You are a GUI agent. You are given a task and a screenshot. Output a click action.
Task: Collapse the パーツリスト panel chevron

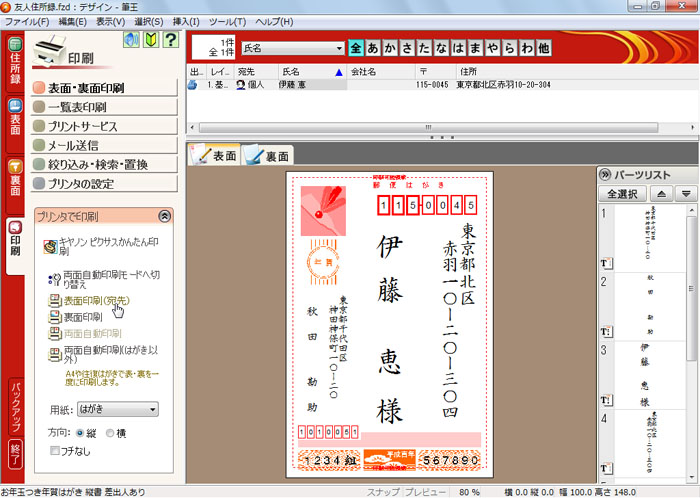[x=606, y=174]
